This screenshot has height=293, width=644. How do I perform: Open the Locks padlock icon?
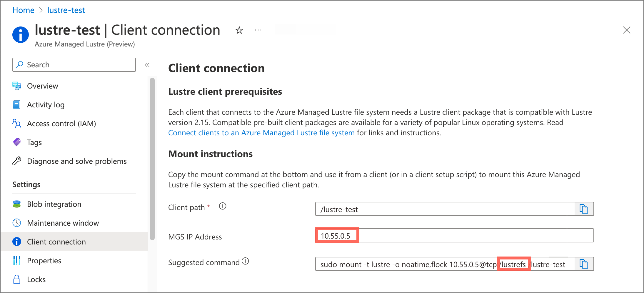[17, 279]
